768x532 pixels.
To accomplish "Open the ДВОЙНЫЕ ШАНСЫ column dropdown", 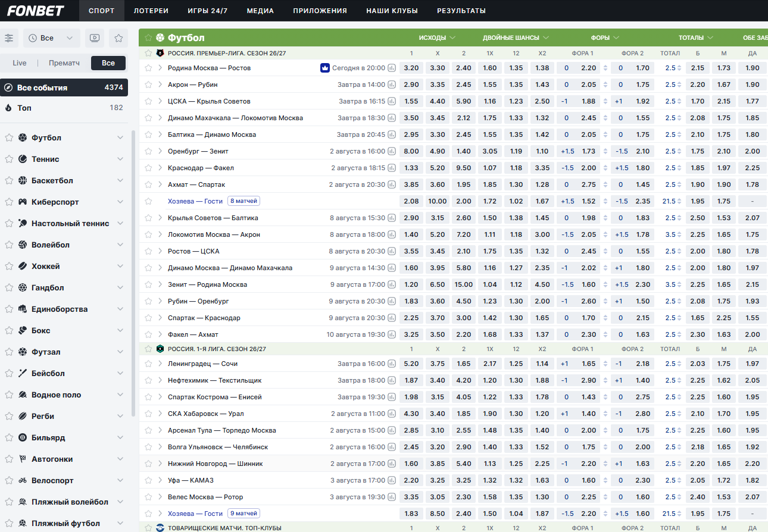I will pos(516,37).
